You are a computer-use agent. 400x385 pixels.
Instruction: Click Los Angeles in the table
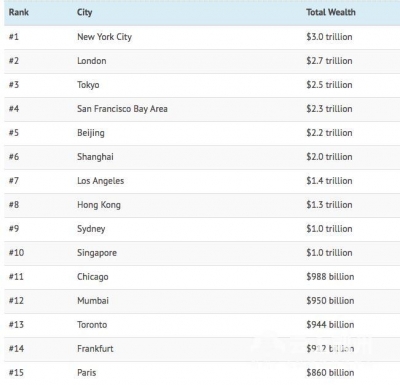[100, 181]
